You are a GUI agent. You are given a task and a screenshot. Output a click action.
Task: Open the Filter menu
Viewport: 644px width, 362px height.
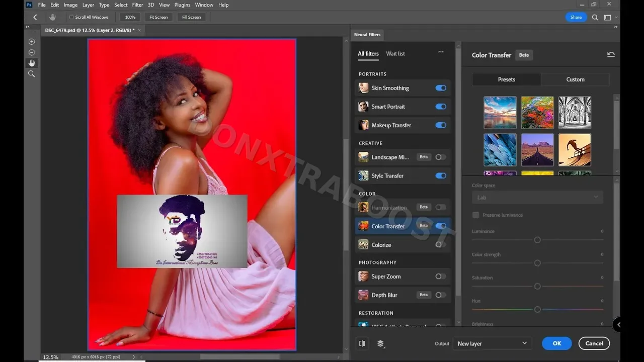pyautogui.click(x=137, y=5)
